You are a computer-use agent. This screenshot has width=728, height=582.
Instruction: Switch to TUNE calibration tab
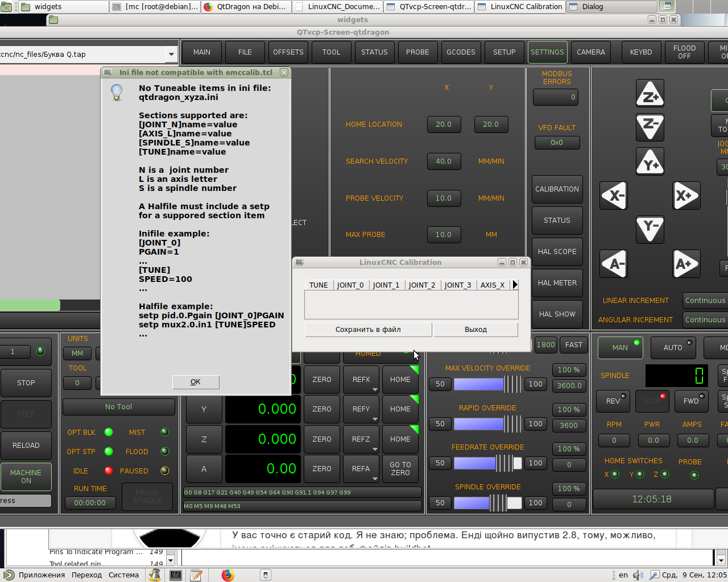point(318,285)
